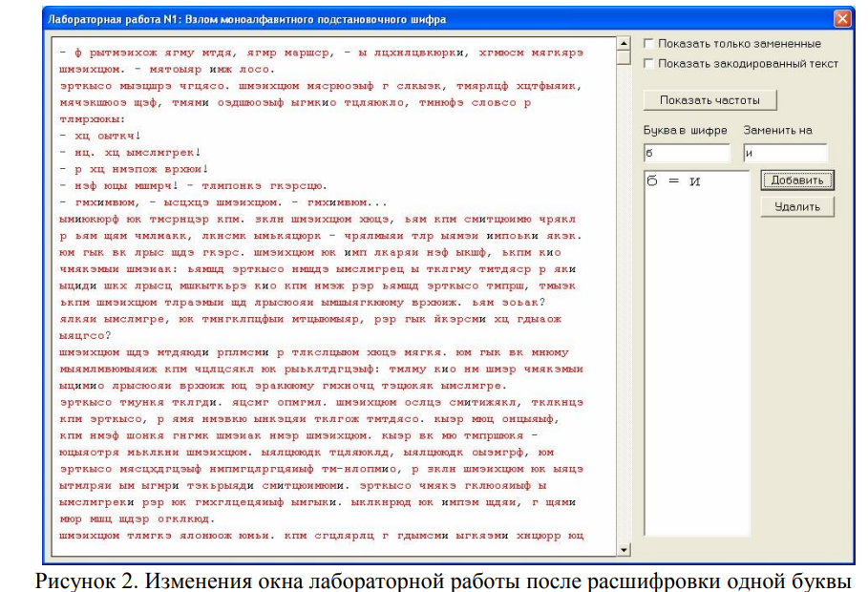Image resolution: width=868 pixels, height=592 pixels.
Task: Select the 'б = и' substitution entry
Action: coord(674,181)
